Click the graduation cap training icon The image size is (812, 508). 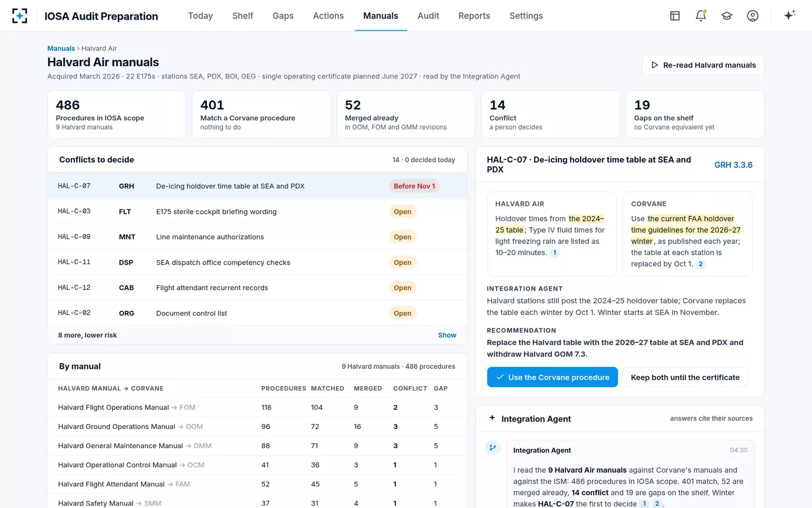[x=727, y=16]
